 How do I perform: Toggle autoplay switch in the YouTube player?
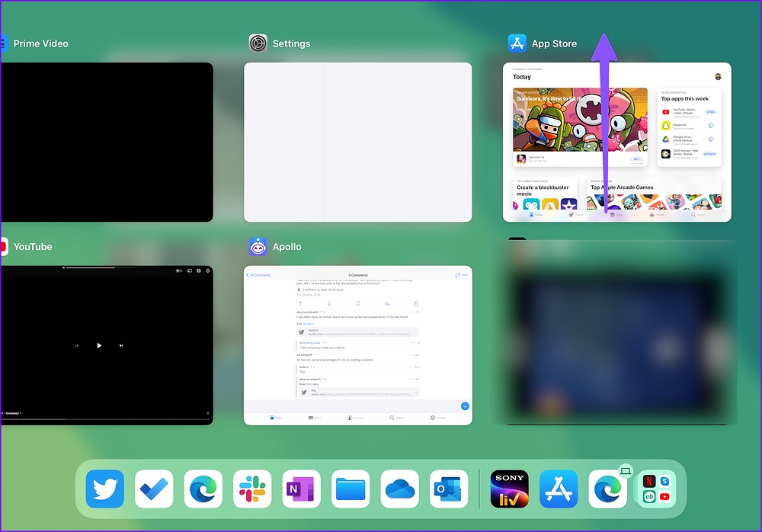pos(179,271)
